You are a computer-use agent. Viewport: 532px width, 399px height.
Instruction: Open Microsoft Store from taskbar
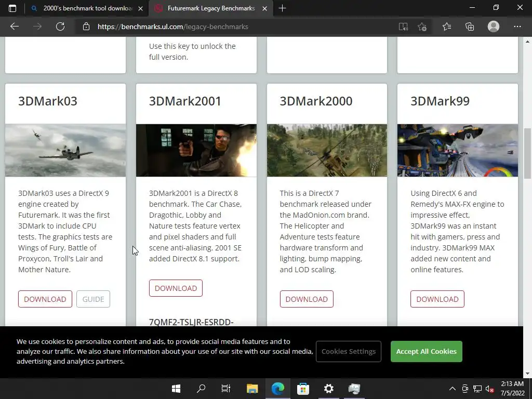[303, 389]
